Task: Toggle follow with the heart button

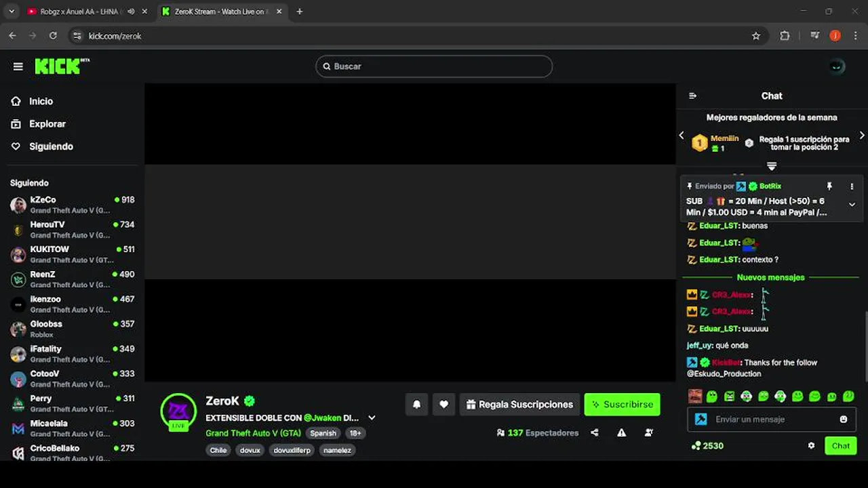Action: coord(443,405)
